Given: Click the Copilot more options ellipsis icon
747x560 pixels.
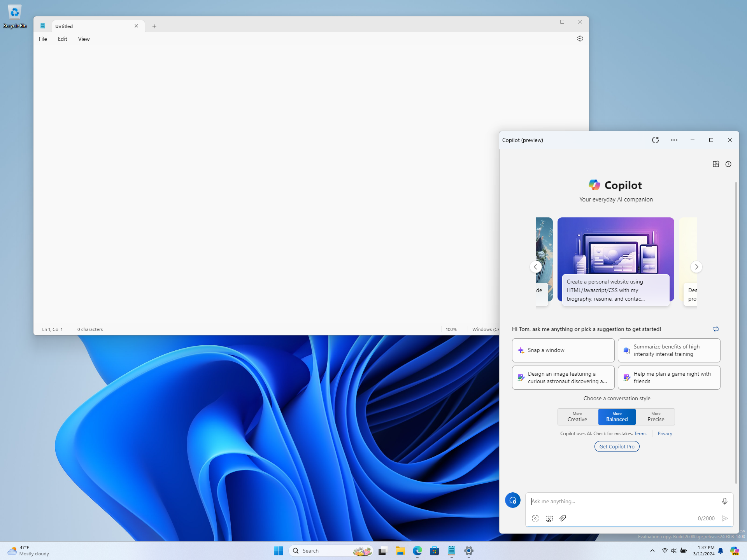Looking at the screenshot, I should coord(674,140).
